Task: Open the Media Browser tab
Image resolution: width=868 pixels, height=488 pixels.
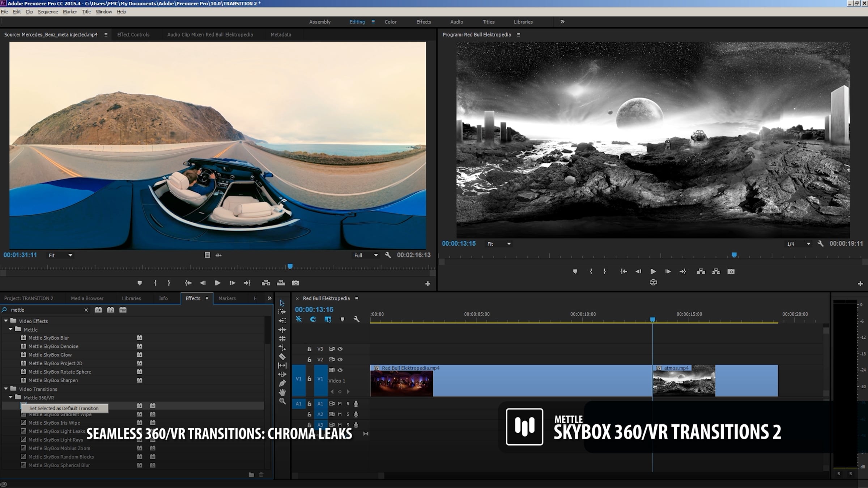Action: (x=87, y=298)
